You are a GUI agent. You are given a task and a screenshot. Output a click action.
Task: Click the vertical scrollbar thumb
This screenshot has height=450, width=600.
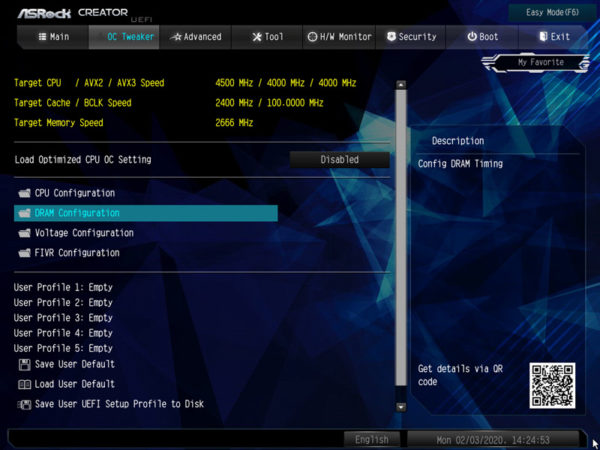tap(401, 237)
